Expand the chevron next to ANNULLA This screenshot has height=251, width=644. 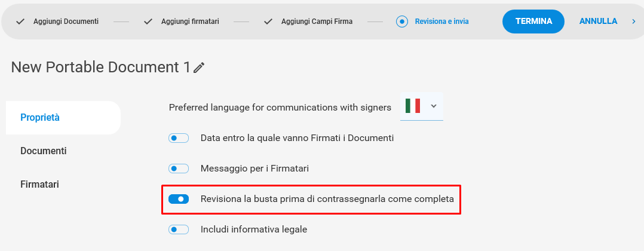[634, 22]
